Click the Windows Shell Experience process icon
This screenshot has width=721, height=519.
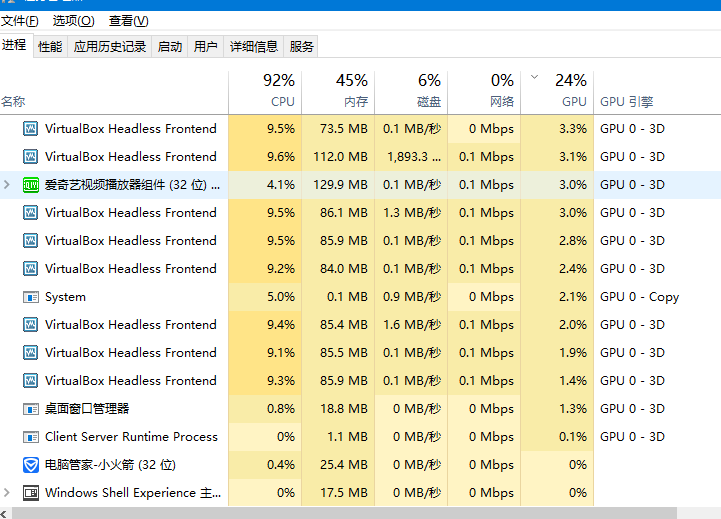30,493
